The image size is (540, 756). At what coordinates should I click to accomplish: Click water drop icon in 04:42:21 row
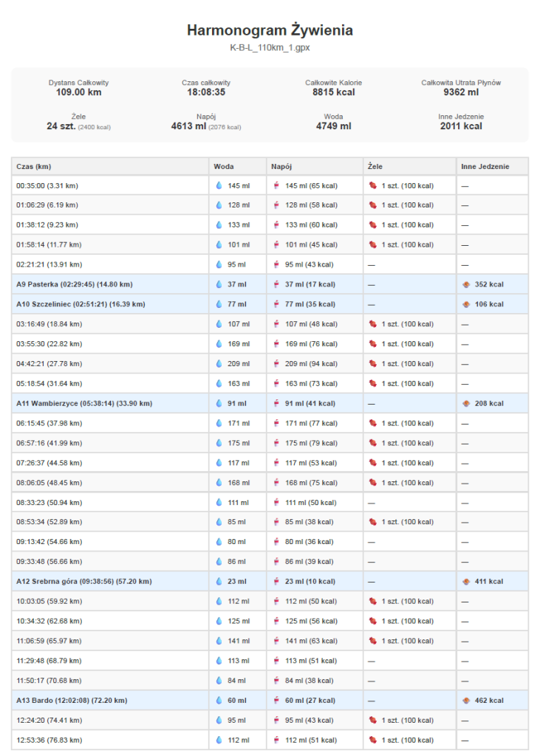click(x=219, y=363)
